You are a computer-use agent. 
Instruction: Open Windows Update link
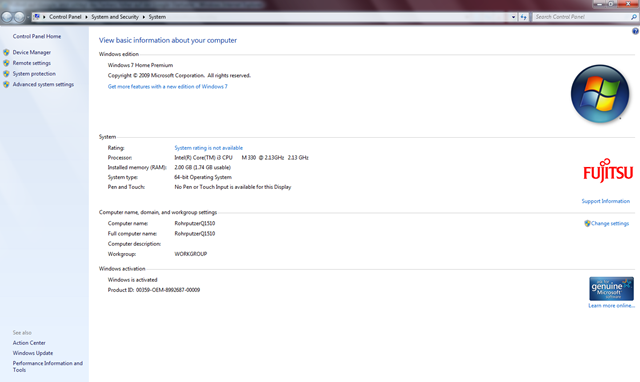[x=33, y=353]
